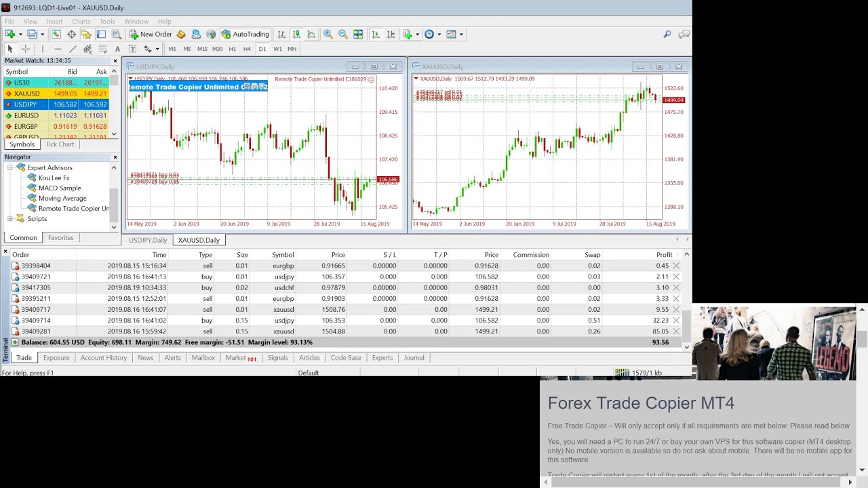Image resolution: width=868 pixels, height=488 pixels.
Task: Open the arrows objects dropdown arrow
Action: pyautogui.click(x=157, y=49)
